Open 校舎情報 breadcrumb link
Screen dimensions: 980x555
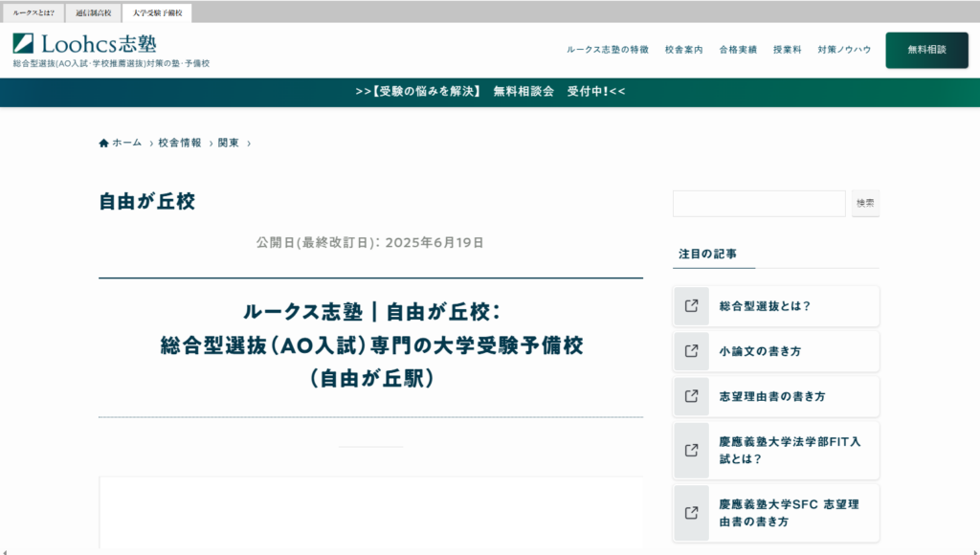click(180, 144)
